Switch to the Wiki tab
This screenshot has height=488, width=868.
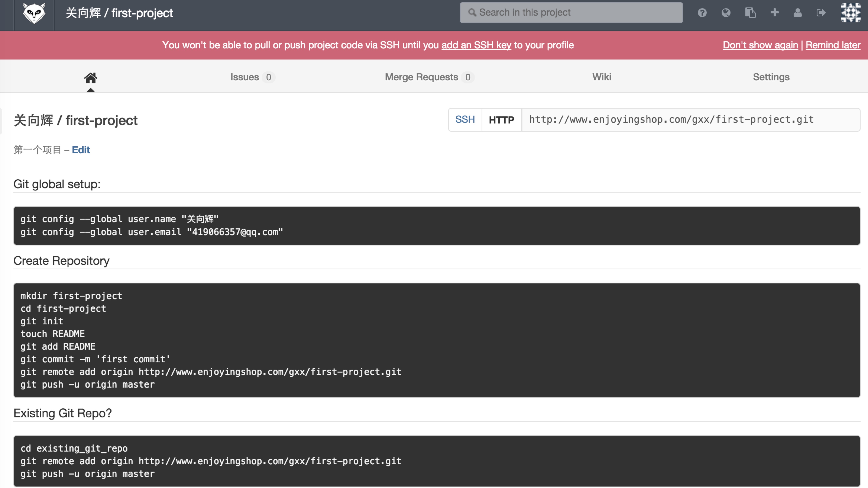(x=602, y=77)
